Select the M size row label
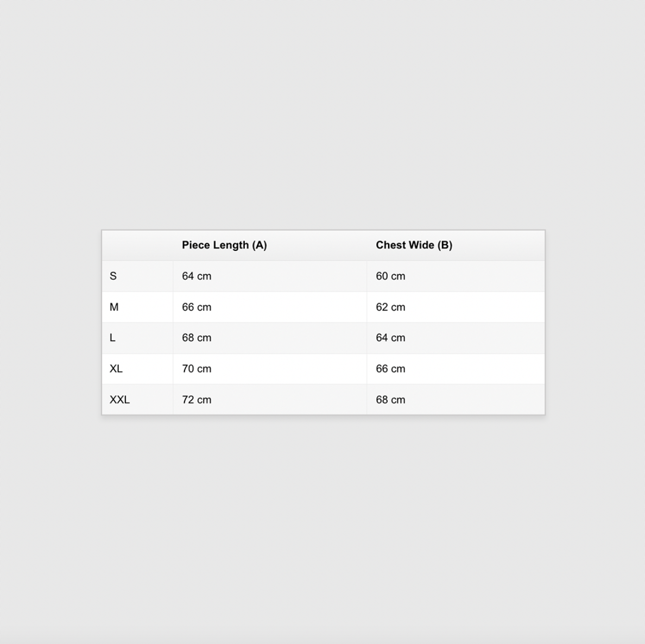 click(114, 307)
